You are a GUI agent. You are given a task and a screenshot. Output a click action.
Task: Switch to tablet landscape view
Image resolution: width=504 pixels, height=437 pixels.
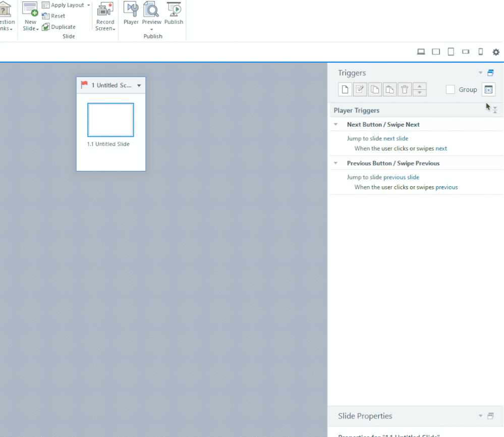(436, 52)
